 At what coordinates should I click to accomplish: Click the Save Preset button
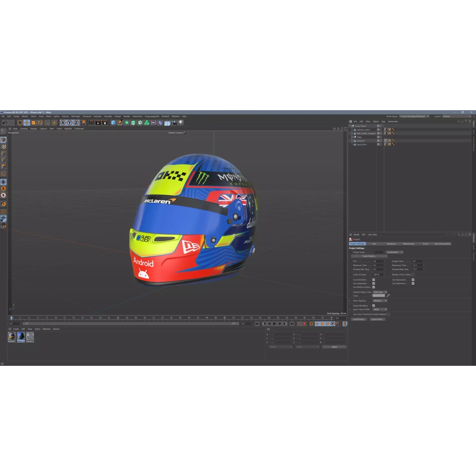pyautogui.click(x=377, y=320)
